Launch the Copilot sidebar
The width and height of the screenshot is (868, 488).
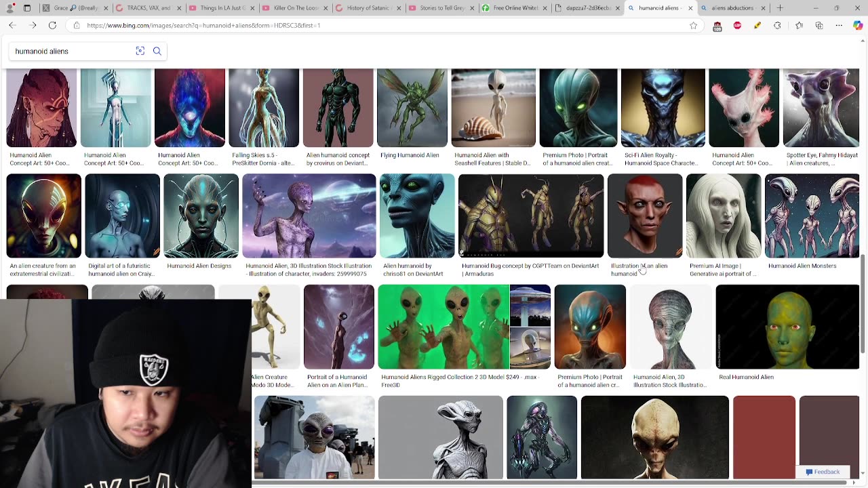[858, 25]
